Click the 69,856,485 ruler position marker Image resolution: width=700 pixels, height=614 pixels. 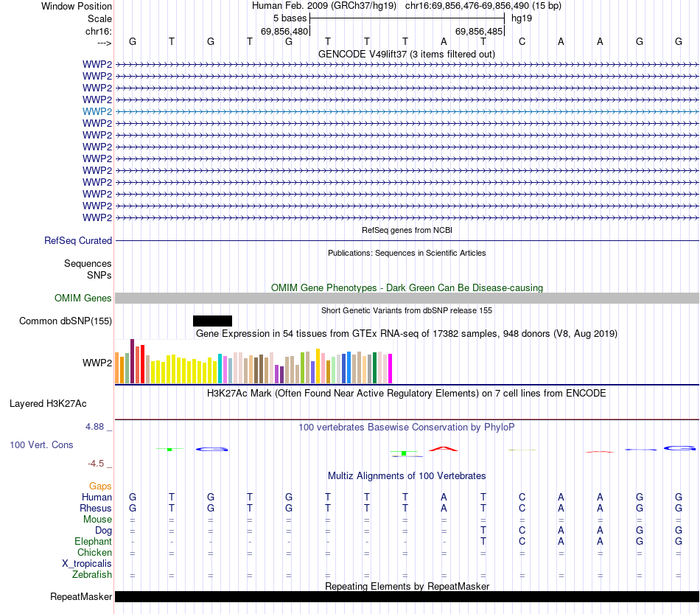coord(479,31)
